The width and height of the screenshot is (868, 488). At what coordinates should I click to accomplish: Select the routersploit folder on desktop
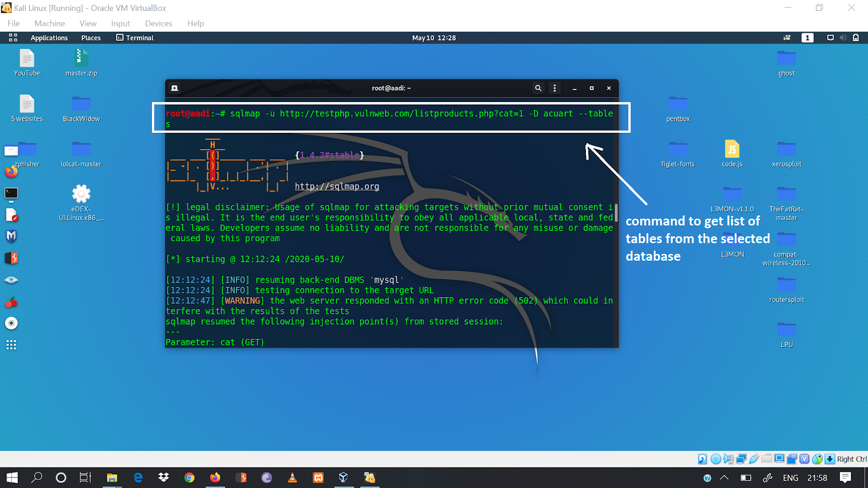787,290
